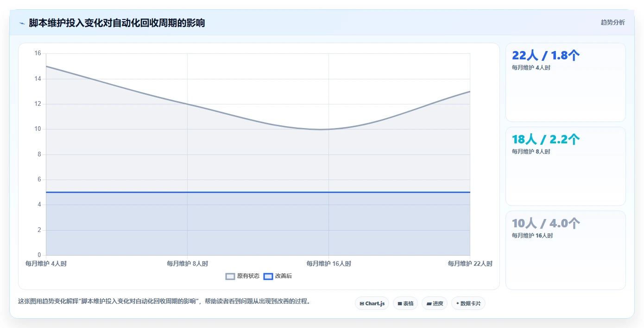Click 每月维护 8人时 caption in second card
The width and height of the screenshot is (644, 328).
tap(531, 152)
